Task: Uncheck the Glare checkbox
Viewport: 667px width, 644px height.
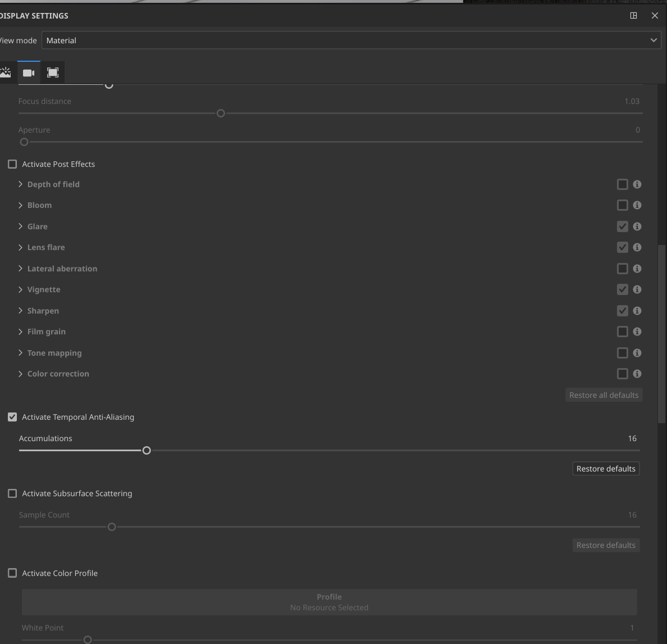Action: click(623, 226)
